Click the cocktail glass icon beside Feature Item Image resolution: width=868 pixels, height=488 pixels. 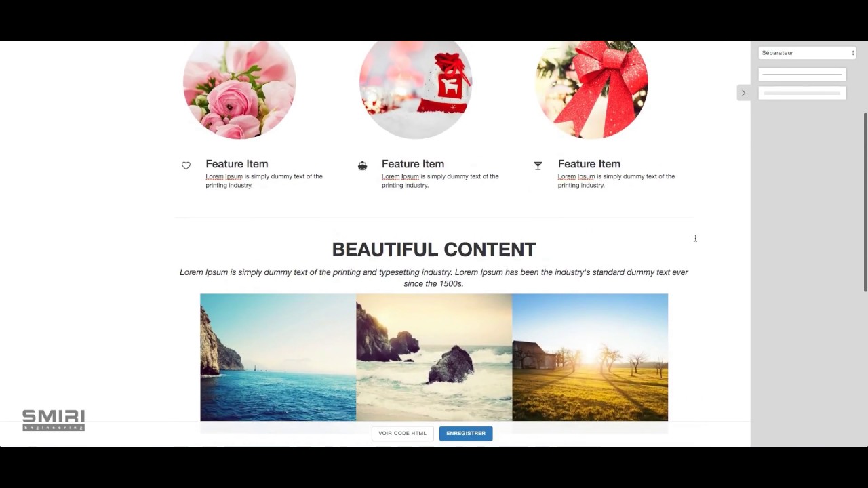point(538,165)
